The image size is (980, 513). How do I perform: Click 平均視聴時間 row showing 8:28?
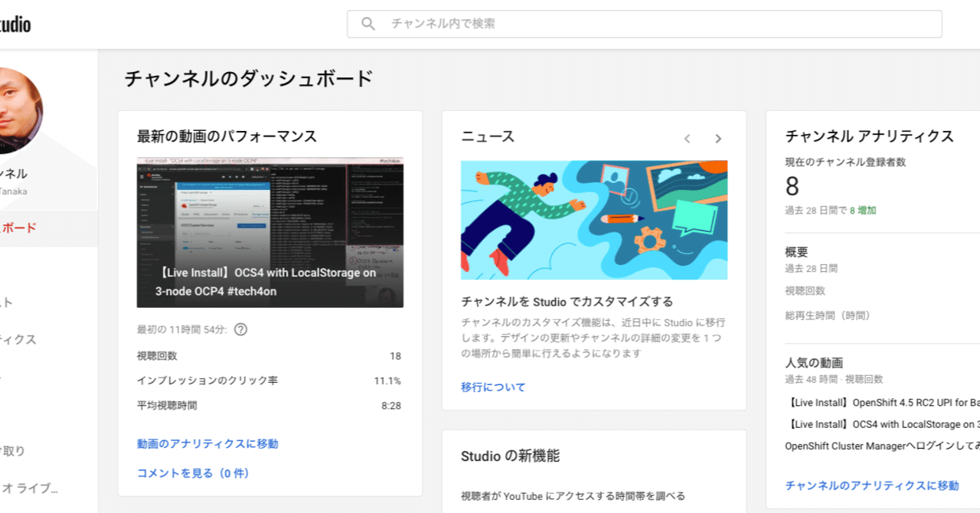(269, 405)
